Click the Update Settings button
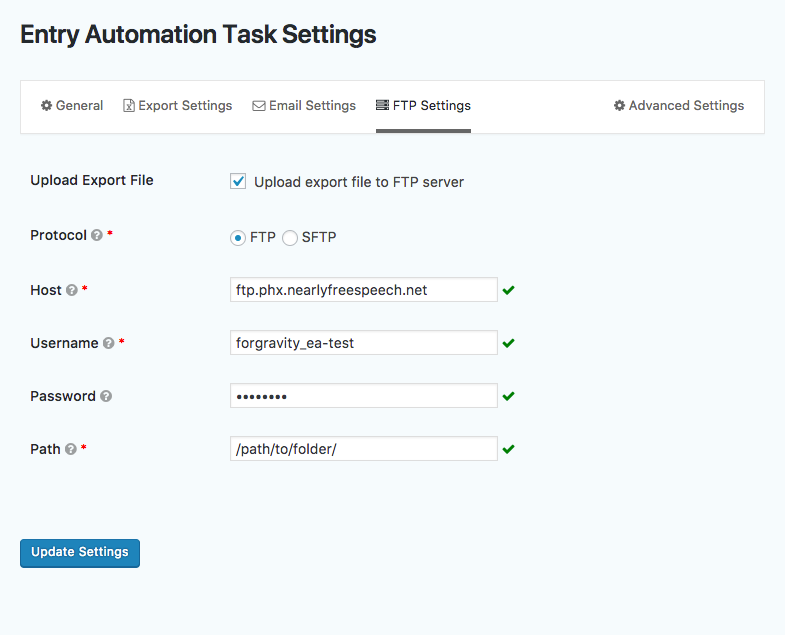The width and height of the screenshot is (785, 635). coord(80,553)
